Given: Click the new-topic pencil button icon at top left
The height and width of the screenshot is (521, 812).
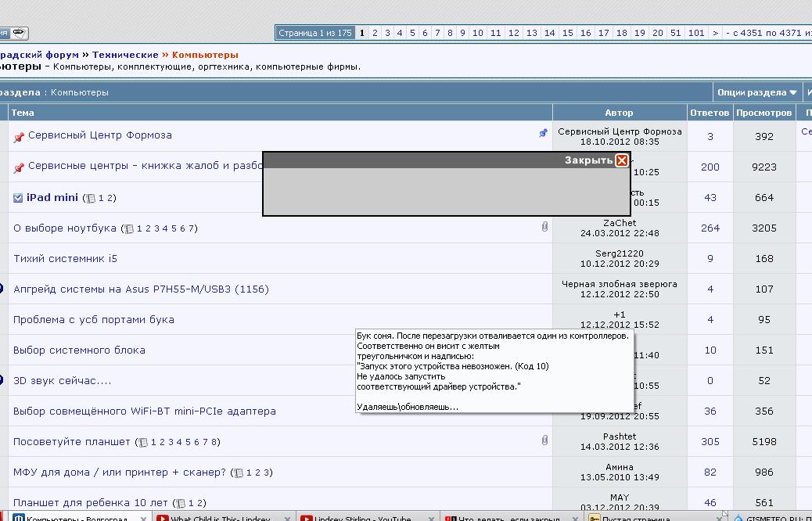Looking at the screenshot, I should point(20,33).
